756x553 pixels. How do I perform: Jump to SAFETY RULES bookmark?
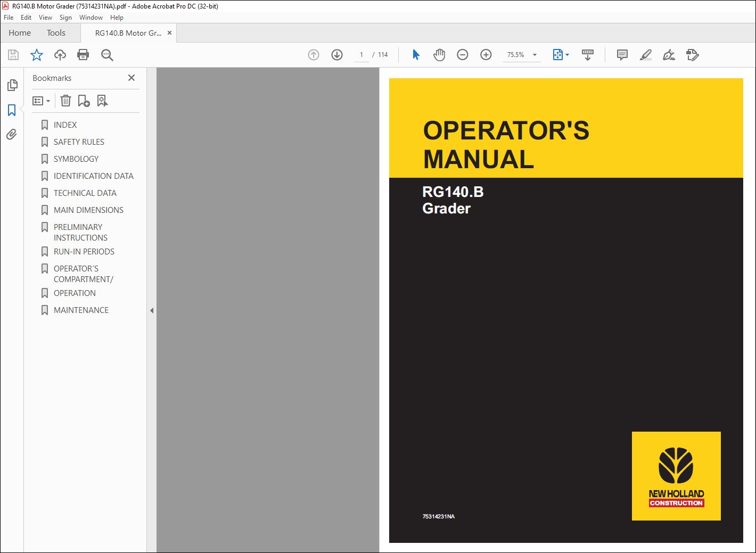tap(79, 142)
